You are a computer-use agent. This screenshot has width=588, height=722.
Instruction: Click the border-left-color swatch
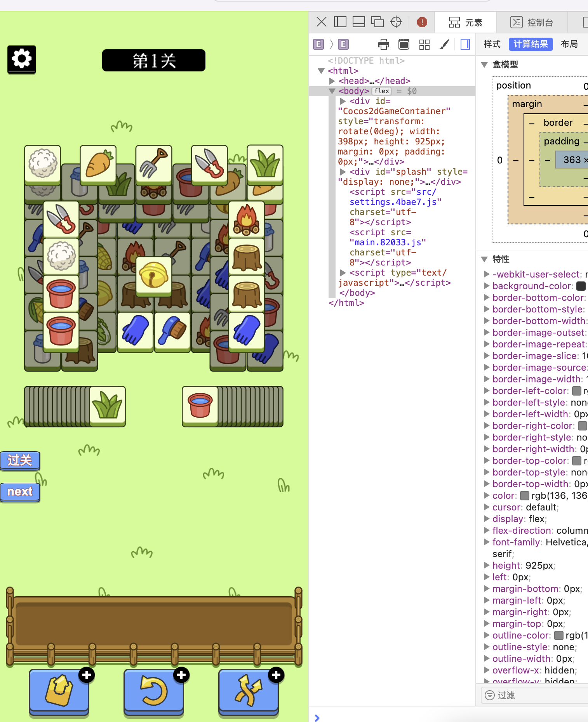[x=577, y=391]
